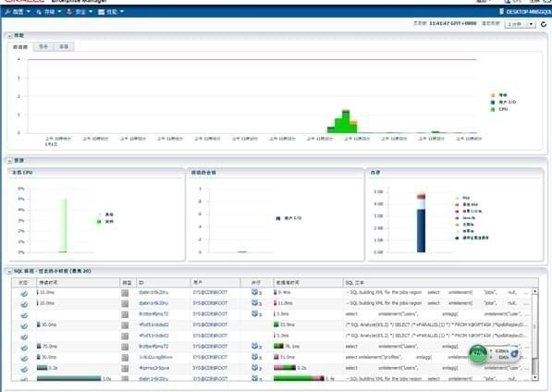Switch to the third tab of performance chart

click(64, 46)
